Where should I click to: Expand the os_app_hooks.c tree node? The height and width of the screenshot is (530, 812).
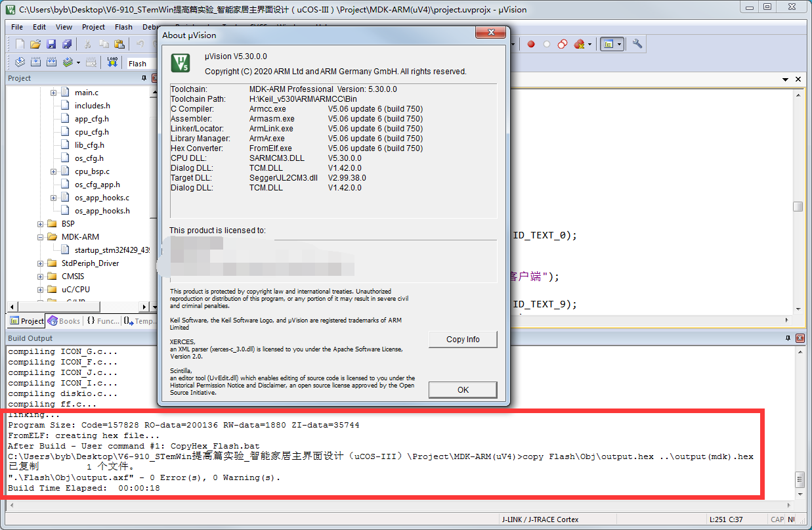tap(53, 198)
